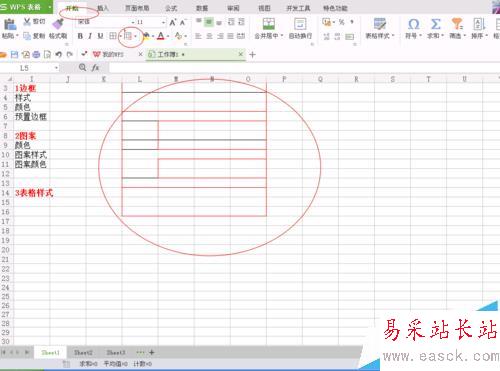
Task: Click the Sum sigma icon
Action: click(x=435, y=24)
